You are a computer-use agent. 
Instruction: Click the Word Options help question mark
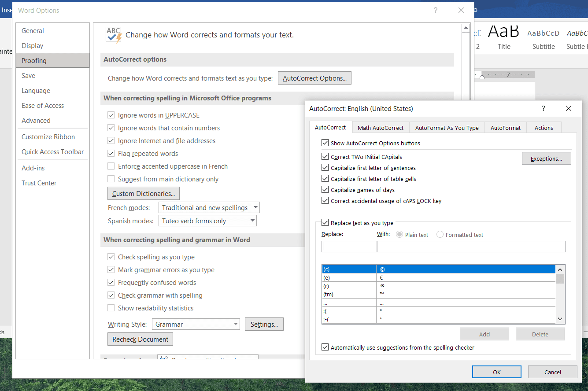pos(435,11)
